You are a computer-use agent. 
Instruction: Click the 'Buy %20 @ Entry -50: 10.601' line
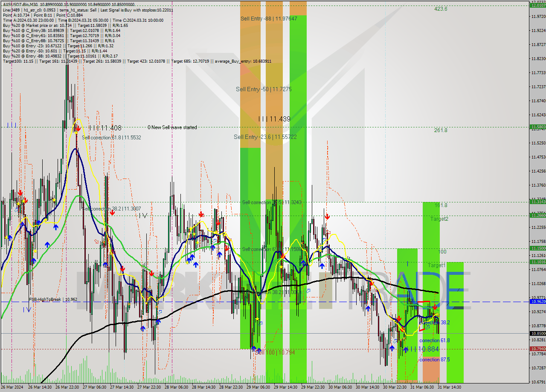55,51
